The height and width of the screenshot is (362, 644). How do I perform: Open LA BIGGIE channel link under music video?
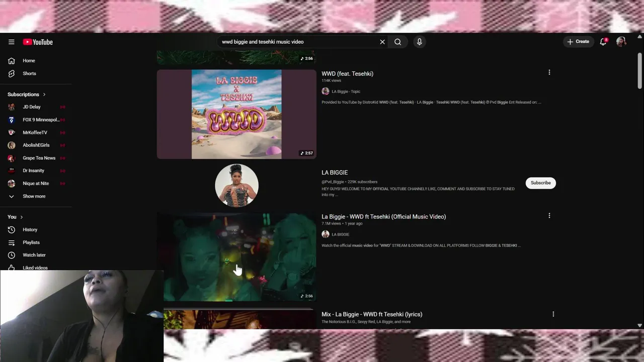[x=341, y=234]
